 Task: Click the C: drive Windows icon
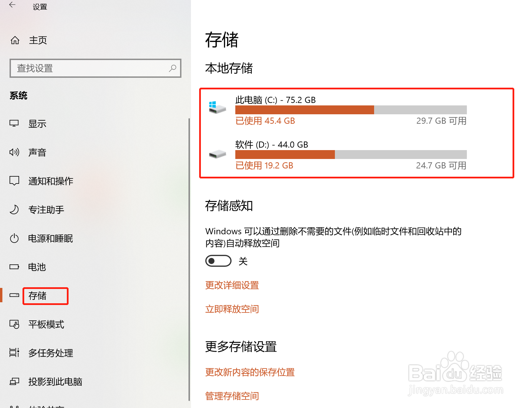click(217, 107)
